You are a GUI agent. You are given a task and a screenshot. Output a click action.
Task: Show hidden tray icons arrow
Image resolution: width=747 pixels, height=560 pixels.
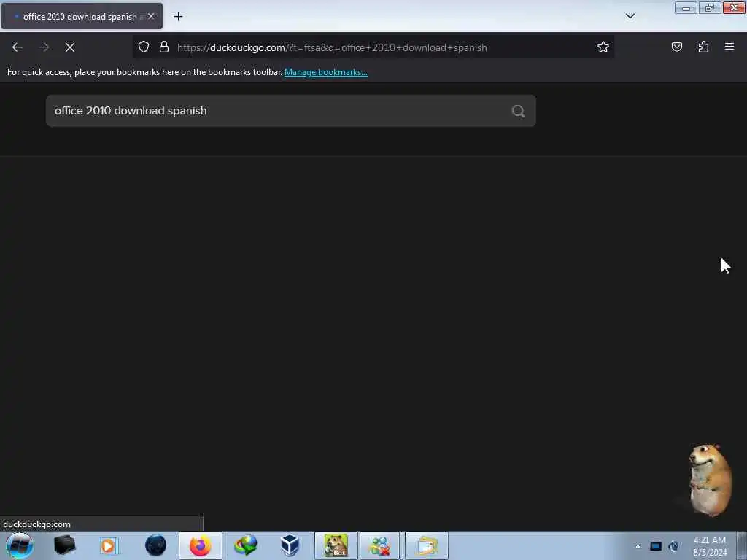pyautogui.click(x=638, y=546)
